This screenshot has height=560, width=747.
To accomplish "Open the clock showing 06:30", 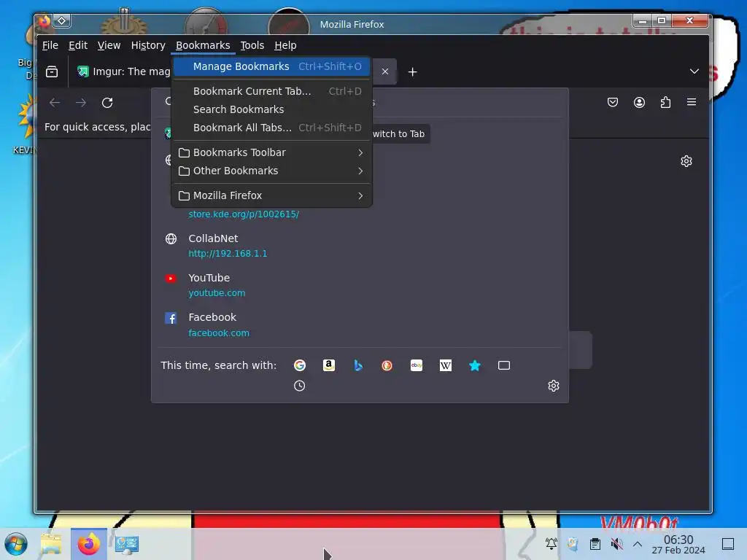I will pos(678,544).
